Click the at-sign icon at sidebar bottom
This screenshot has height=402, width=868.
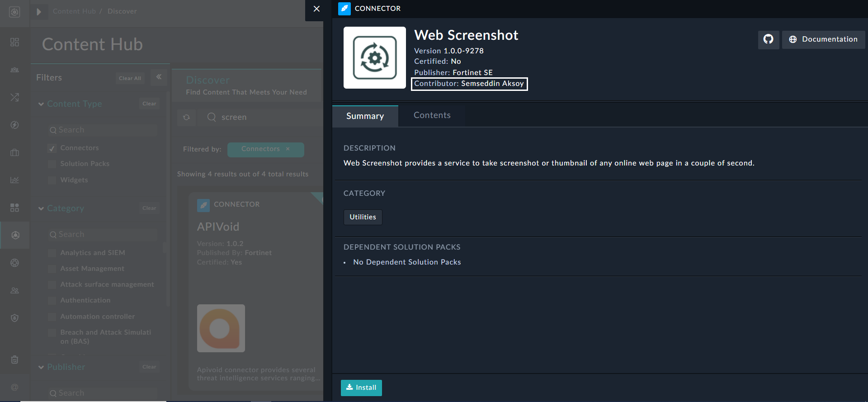tap(14, 387)
